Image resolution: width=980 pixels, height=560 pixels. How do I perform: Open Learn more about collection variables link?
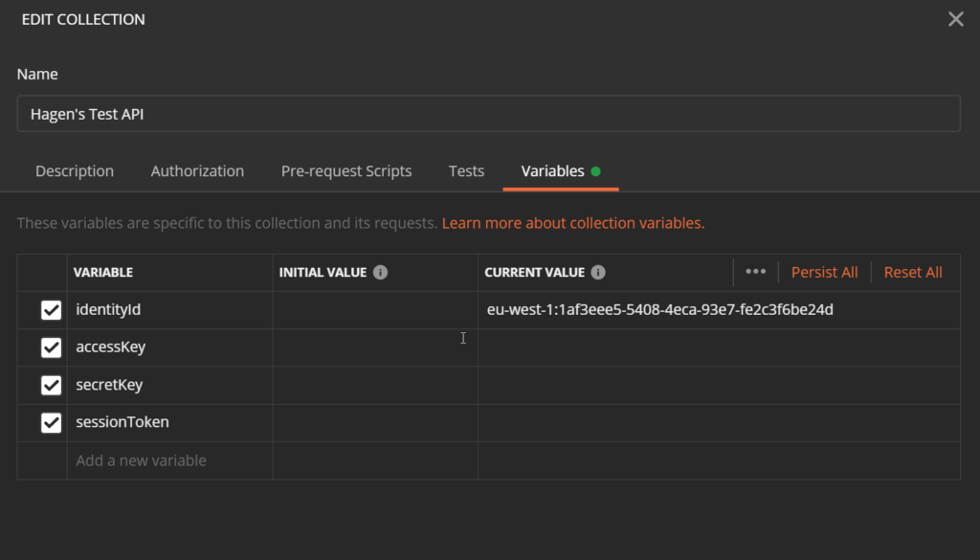coord(572,223)
